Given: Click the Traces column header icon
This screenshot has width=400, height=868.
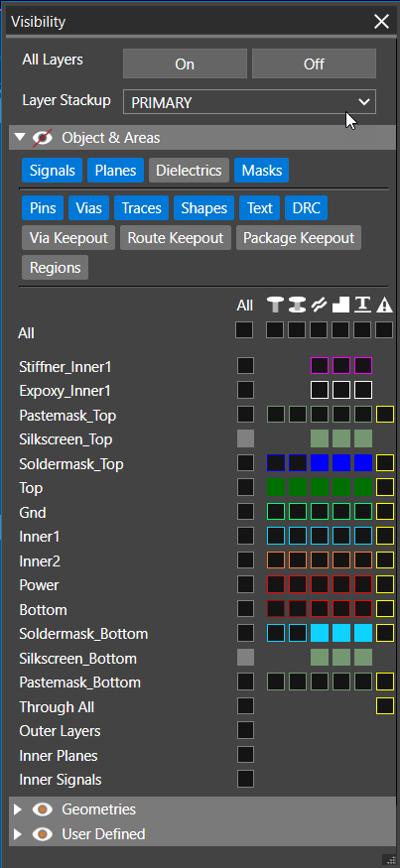Looking at the screenshot, I should pos(319,305).
